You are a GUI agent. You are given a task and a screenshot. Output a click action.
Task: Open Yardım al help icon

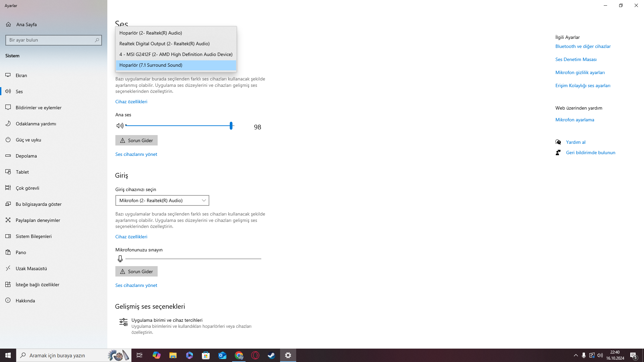coord(558,142)
